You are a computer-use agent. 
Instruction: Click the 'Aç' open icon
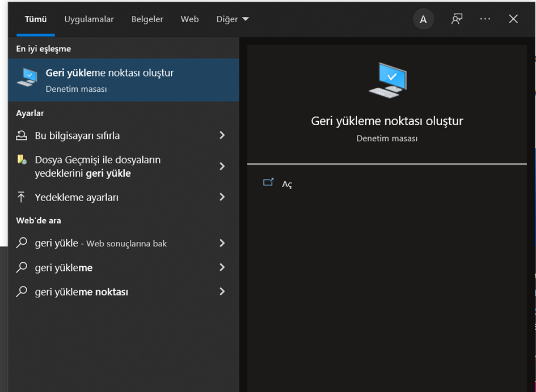tap(268, 183)
